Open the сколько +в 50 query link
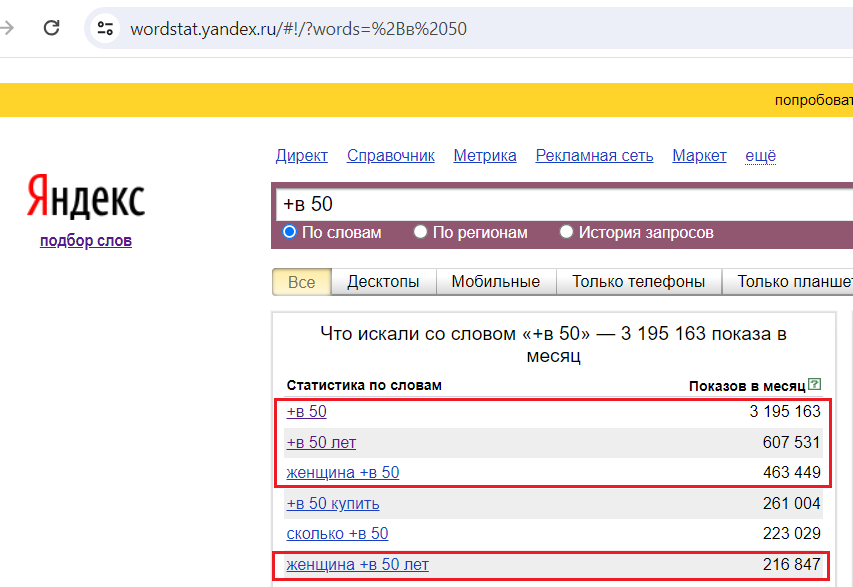Viewport: 853px width, 587px height. [337, 534]
